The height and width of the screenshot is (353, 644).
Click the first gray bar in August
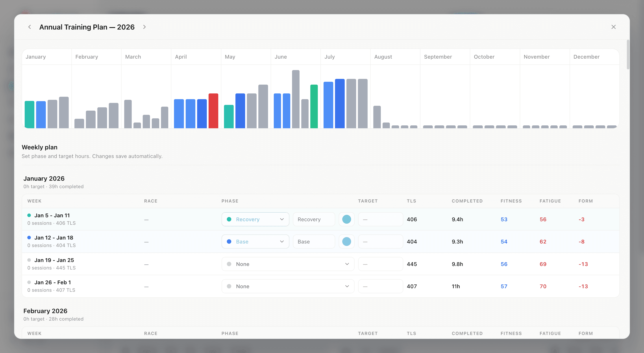377,117
